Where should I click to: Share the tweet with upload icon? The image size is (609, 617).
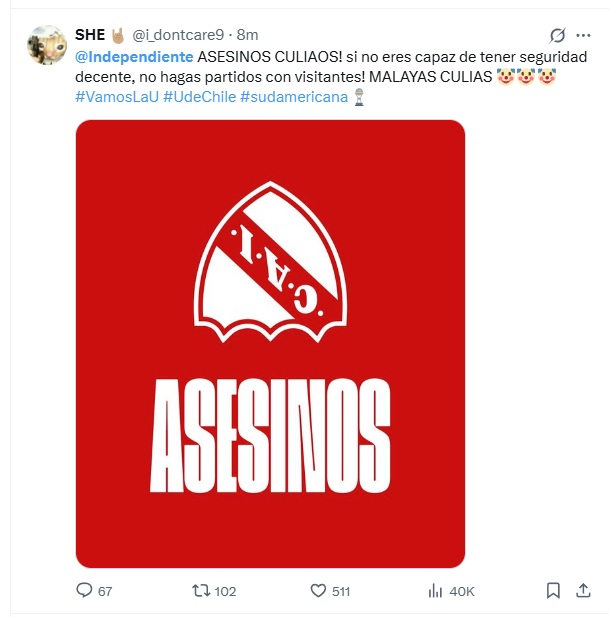tap(583, 590)
